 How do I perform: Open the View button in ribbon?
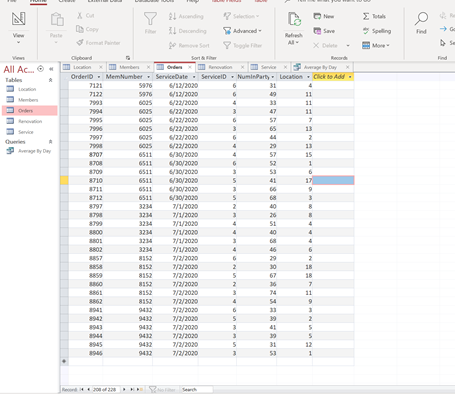click(18, 27)
